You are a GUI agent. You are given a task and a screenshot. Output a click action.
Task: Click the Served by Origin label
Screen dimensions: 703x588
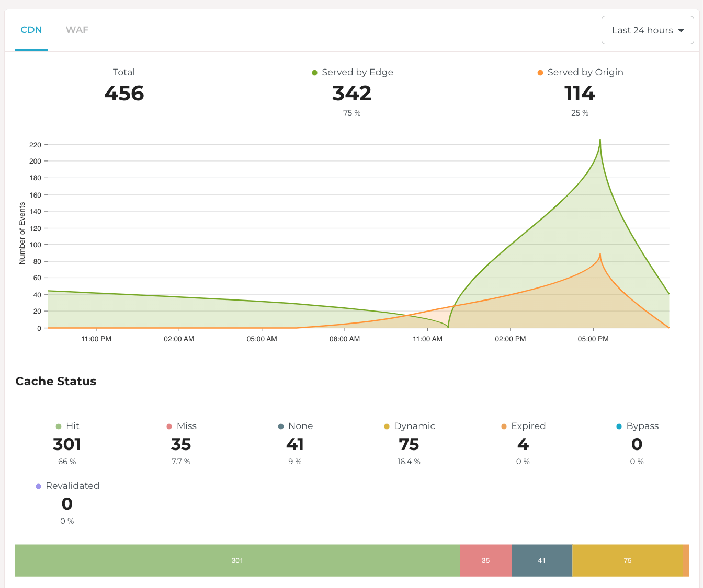[585, 72]
